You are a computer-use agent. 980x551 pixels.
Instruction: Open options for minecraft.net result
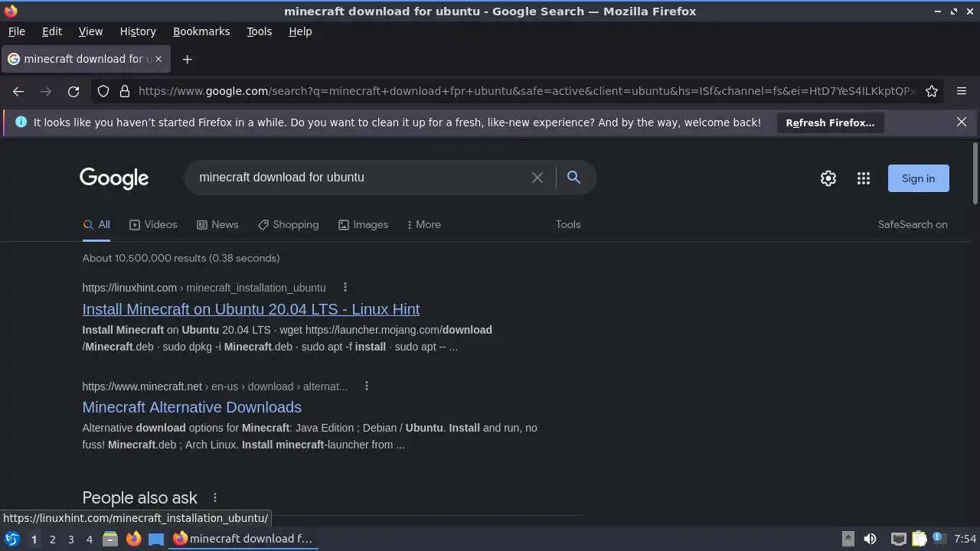[367, 386]
